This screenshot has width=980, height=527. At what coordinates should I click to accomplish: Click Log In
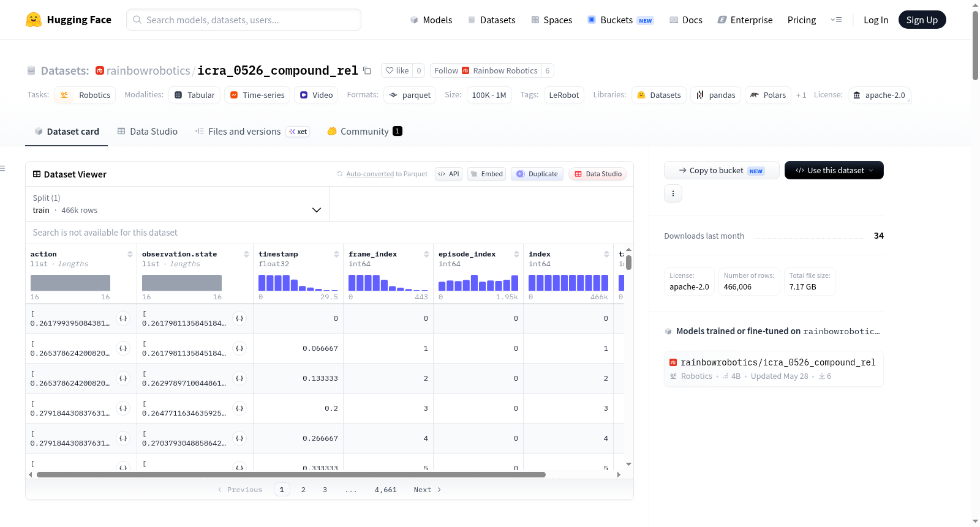tap(876, 20)
